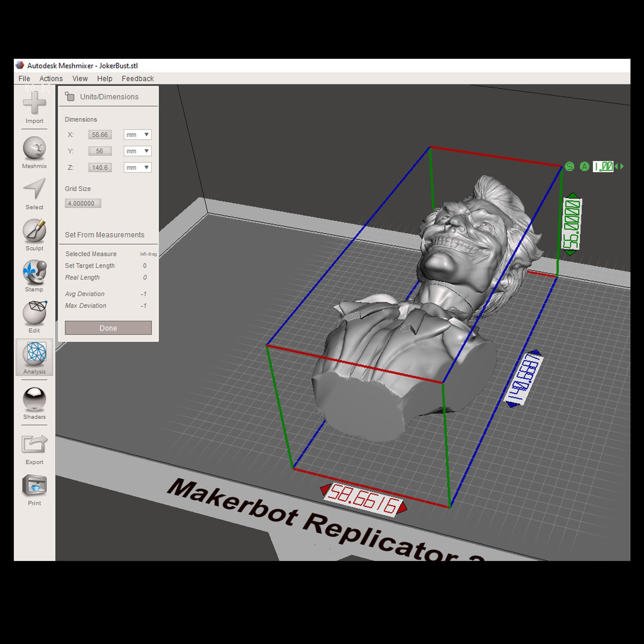Image resolution: width=644 pixels, height=644 pixels.
Task: Click blue lower arrow of 140.6887 measure
Action: coord(512,404)
